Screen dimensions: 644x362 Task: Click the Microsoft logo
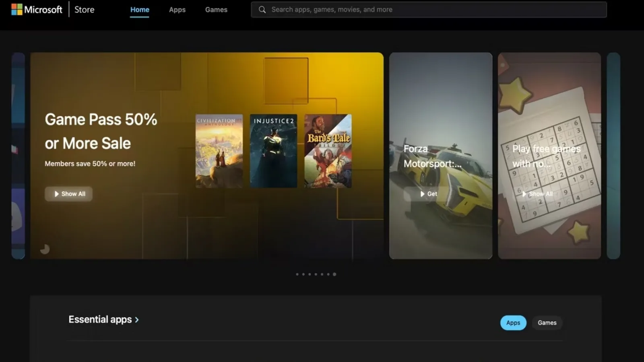(37, 9)
